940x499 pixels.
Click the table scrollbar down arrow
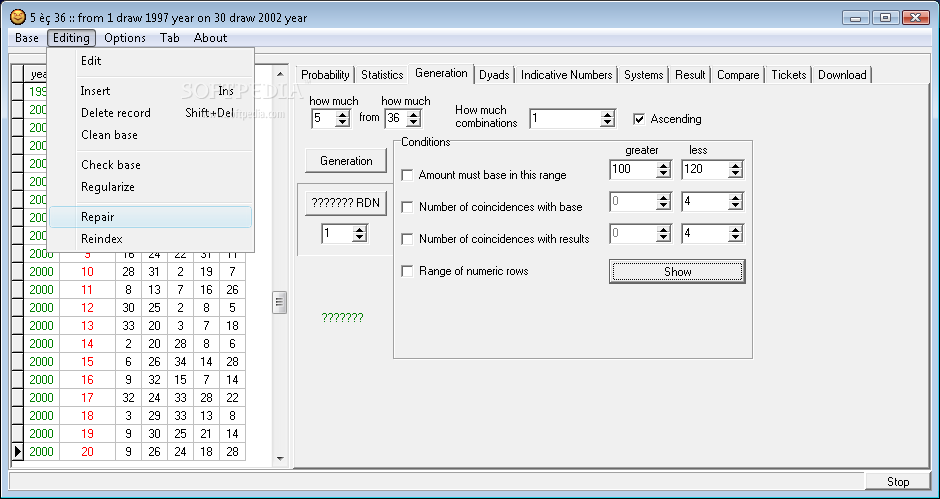(279, 459)
